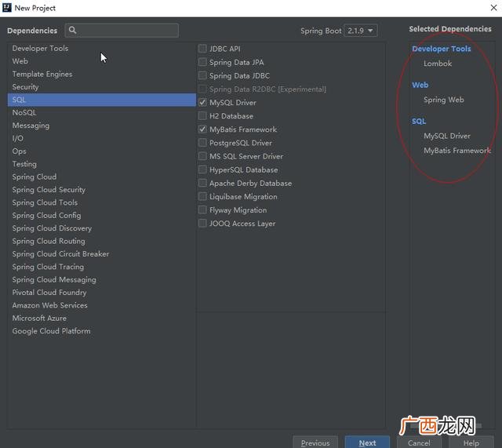Viewport: 502px width, 448px height.
Task: Select Developer Tools category
Action: pos(101,49)
